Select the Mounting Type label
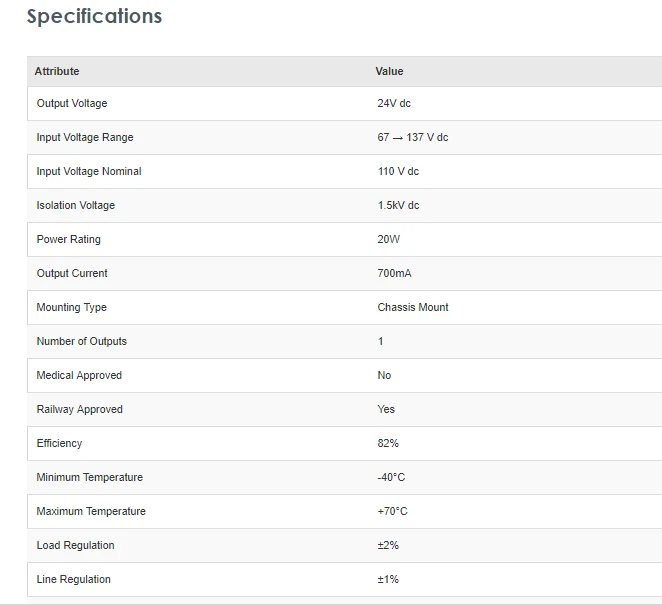This screenshot has height=605, width=662. [x=72, y=307]
